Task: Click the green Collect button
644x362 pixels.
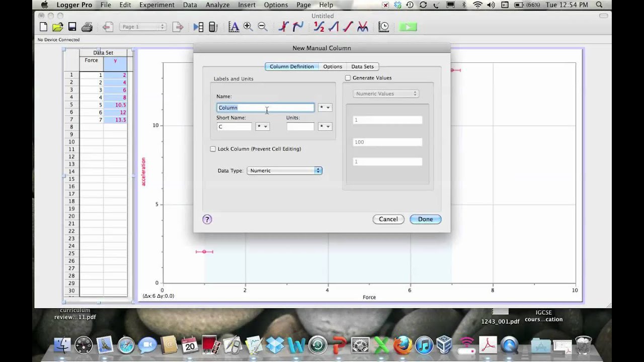Action: point(408,27)
